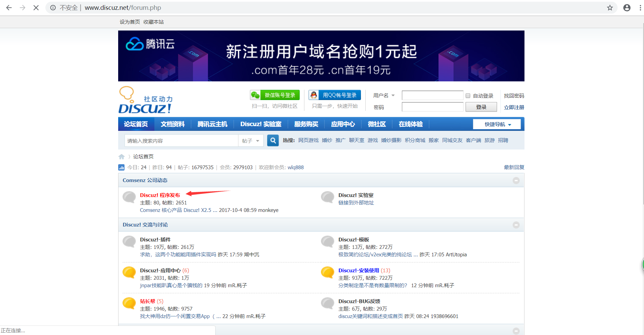Open the Discuz!-安装使用 forum link
644x335 pixels.
[x=359, y=270]
